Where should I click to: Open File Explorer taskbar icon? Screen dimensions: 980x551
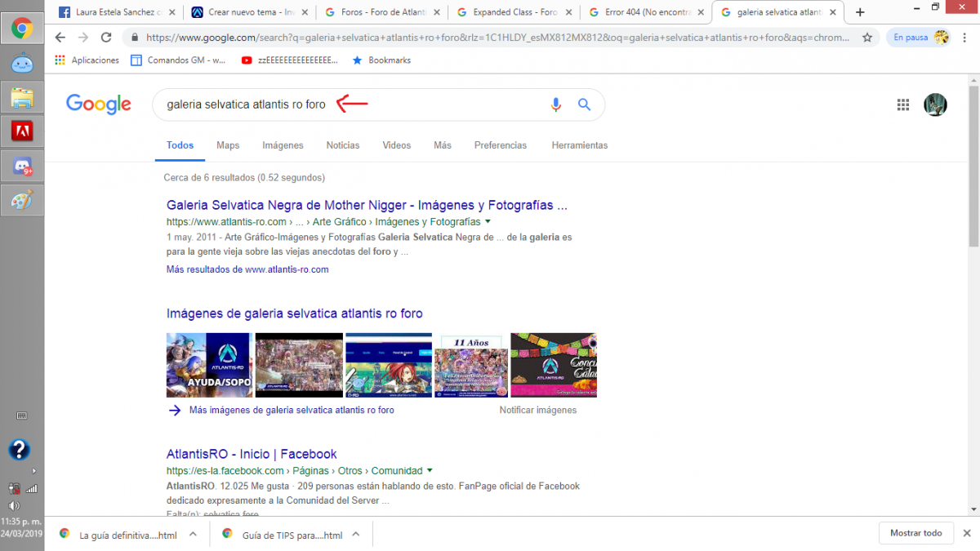(21, 97)
